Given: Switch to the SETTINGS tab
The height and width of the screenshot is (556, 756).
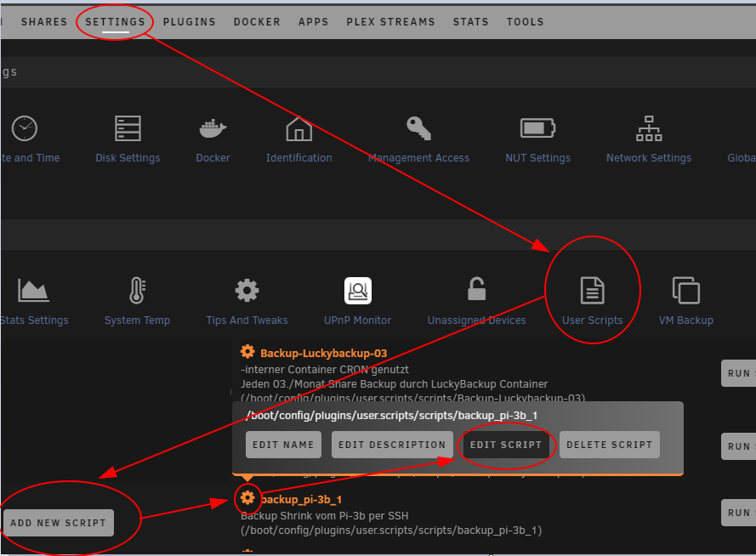Looking at the screenshot, I should click(116, 22).
